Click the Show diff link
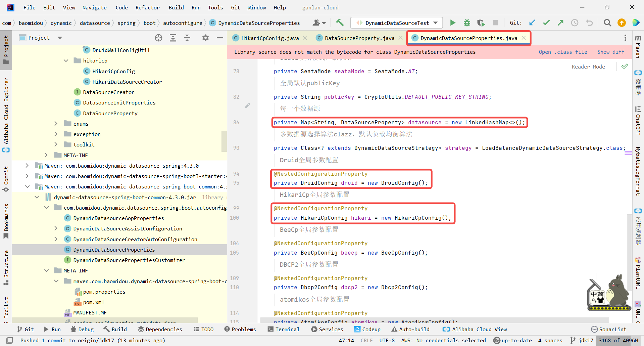This screenshot has width=644, height=346. (x=611, y=52)
